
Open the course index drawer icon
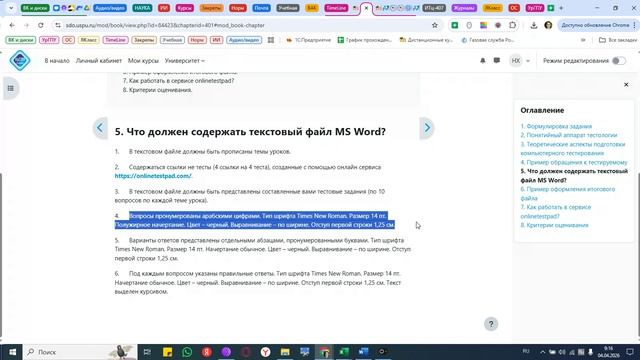click(11, 88)
